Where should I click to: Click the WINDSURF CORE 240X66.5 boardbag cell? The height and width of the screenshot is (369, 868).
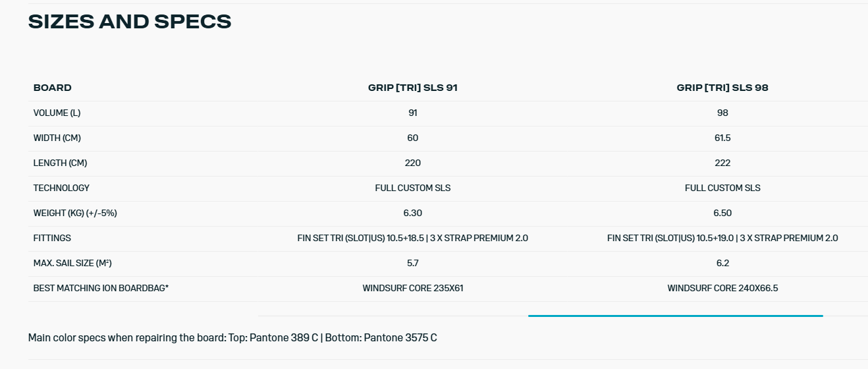coord(722,288)
